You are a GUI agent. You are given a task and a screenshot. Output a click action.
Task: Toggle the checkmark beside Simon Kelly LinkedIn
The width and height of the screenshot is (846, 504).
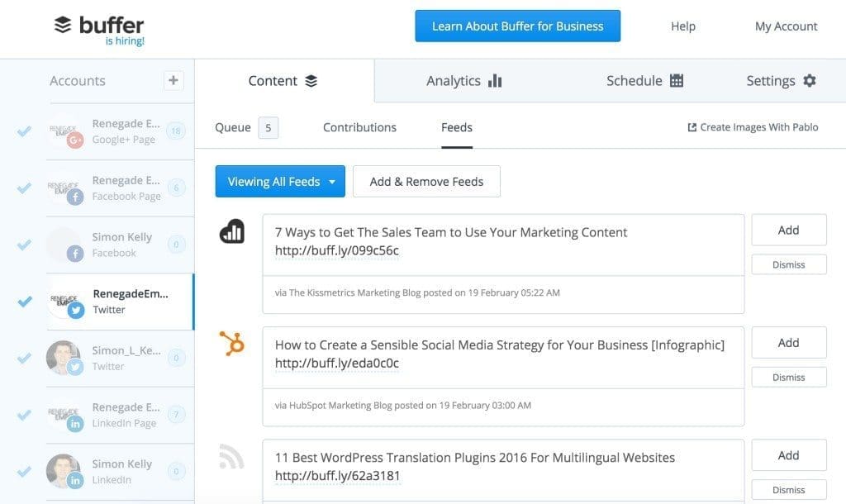pyautogui.click(x=23, y=471)
